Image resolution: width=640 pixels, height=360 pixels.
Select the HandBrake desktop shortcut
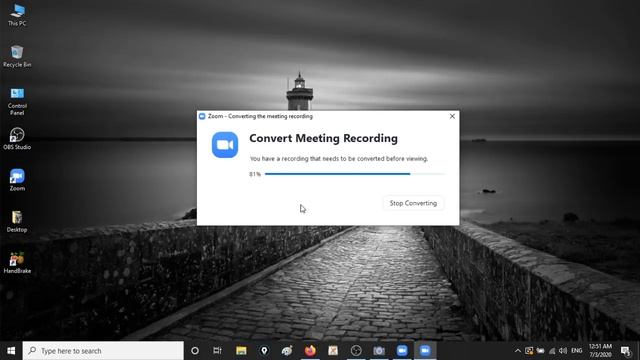(17, 262)
